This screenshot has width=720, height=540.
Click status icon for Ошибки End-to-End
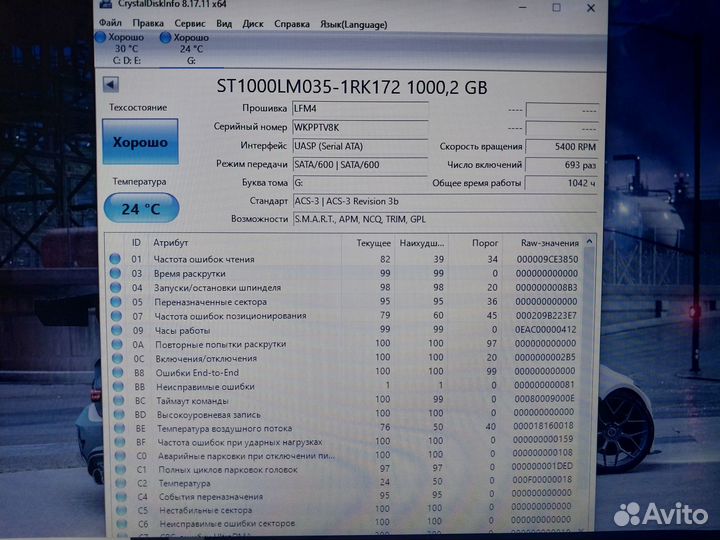[118, 372]
